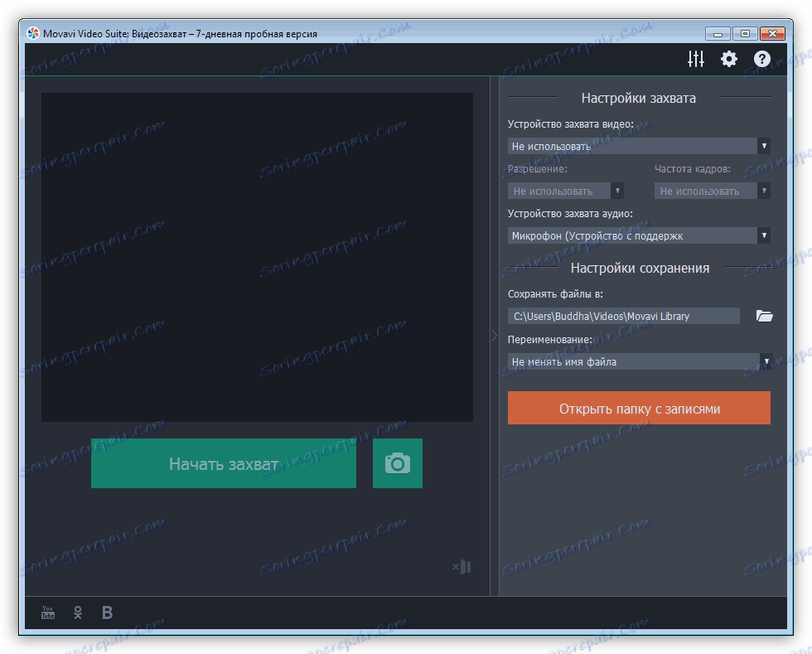This screenshot has height=654, width=812.
Task: Open the Частота кадров dropdown
Action: click(712, 191)
